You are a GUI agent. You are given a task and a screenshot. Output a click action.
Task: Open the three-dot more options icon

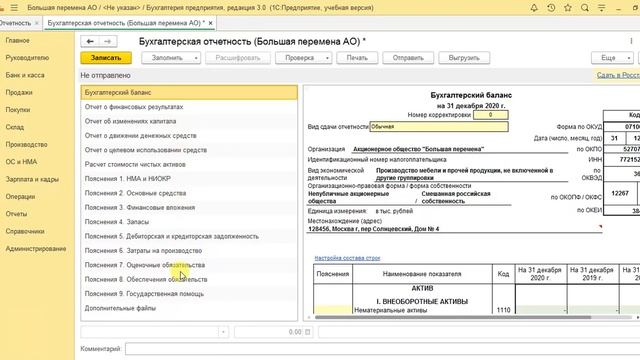[x=631, y=41]
